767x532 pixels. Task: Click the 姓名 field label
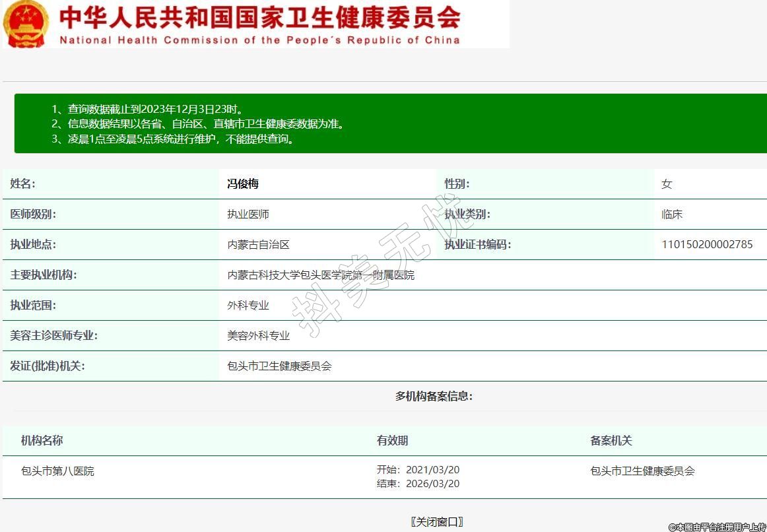pyautogui.click(x=22, y=184)
